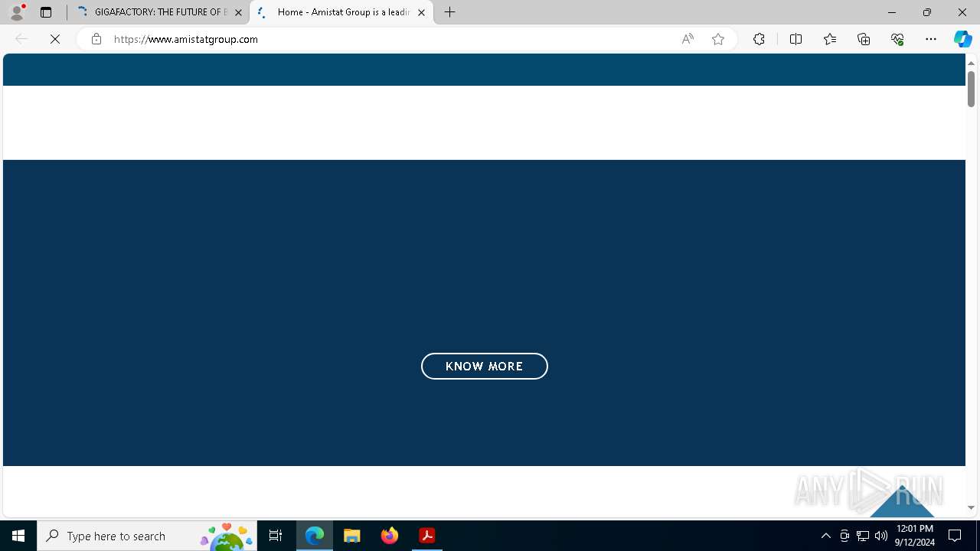Click the taskbar search box
980x551 pixels.
click(x=147, y=536)
